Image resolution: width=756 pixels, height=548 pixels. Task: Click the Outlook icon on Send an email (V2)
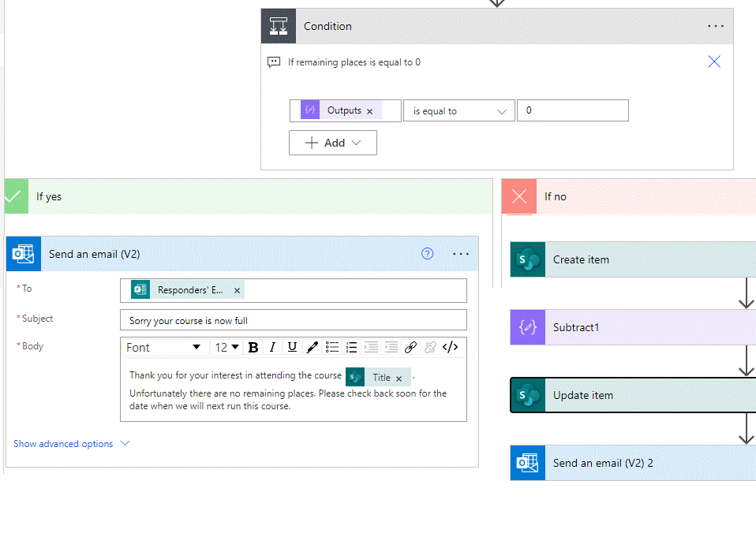point(24,254)
